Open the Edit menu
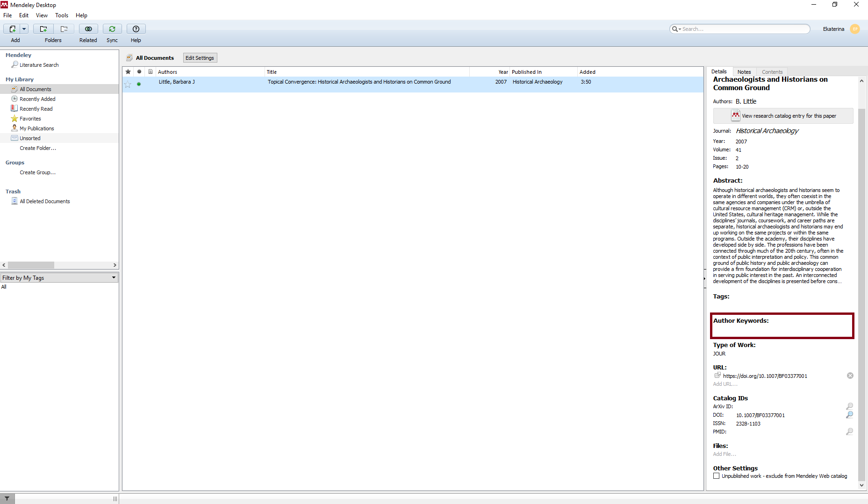 (x=24, y=15)
